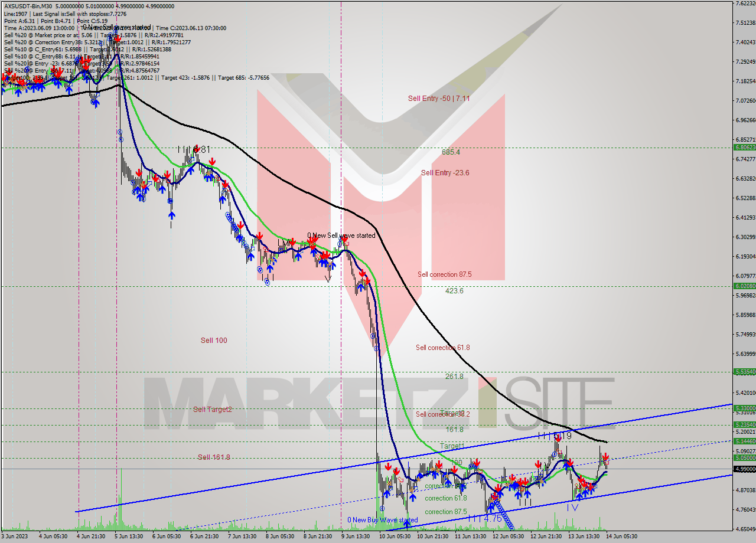Select the 'Sell correction 61.8' label
Image resolution: width=756 pixels, height=543 pixels.
[x=443, y=348]
